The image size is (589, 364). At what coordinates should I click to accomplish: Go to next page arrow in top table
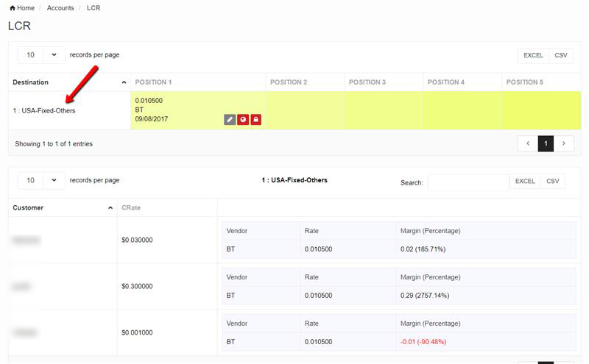[x=563, y=144]
